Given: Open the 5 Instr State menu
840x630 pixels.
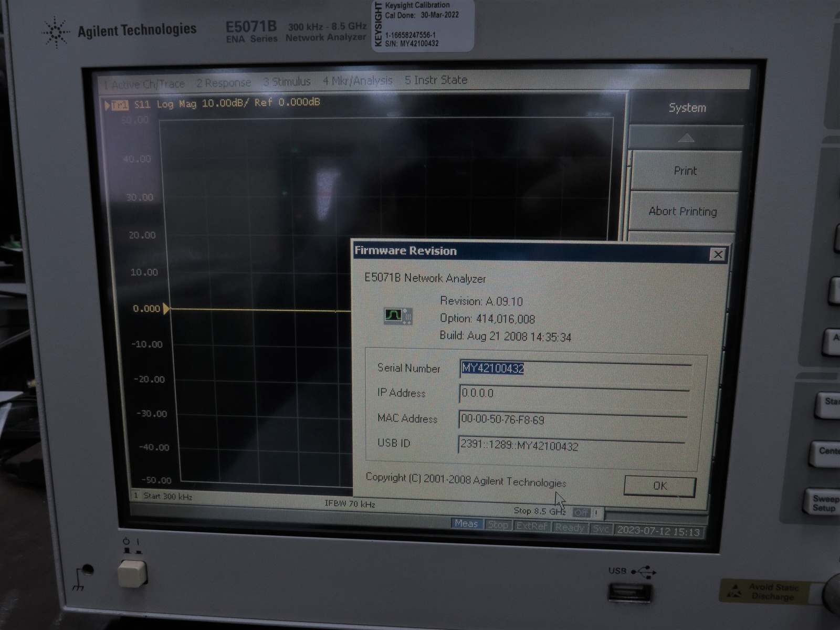Looking at the screenshot, I should tap(436, 80).
